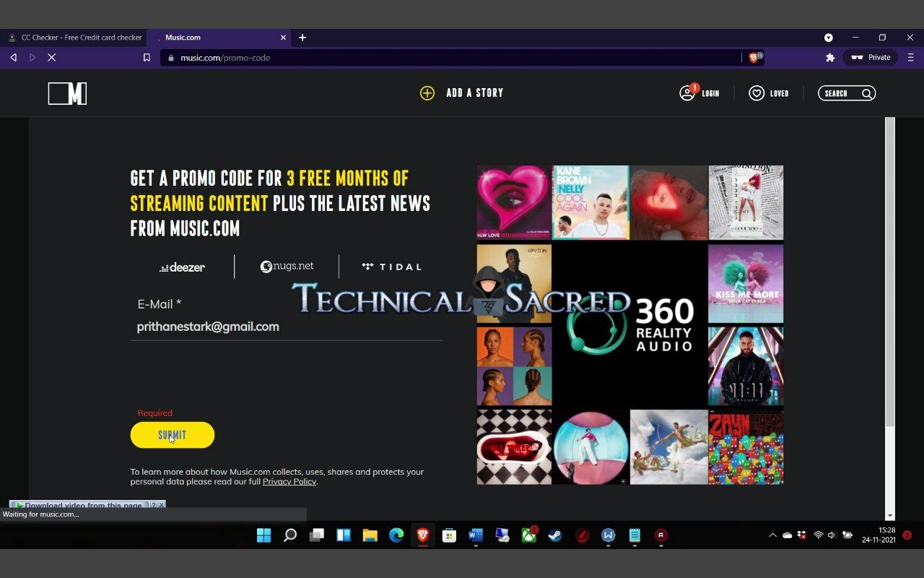Screen dimensions: 924x578
Task: Click the LOVED link text
Action: tap(779, 93)
